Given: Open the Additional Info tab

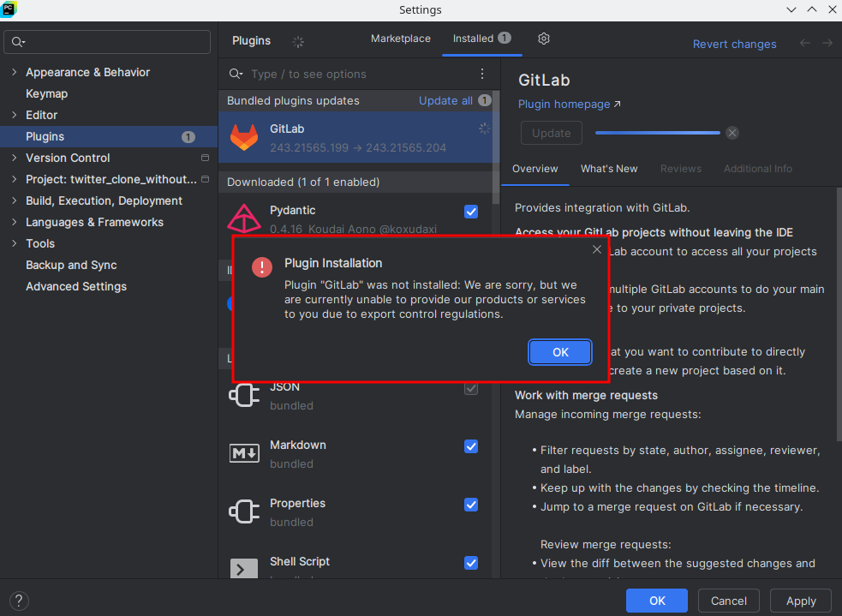Looking at the screenshot, I should (x=758, y=169).
